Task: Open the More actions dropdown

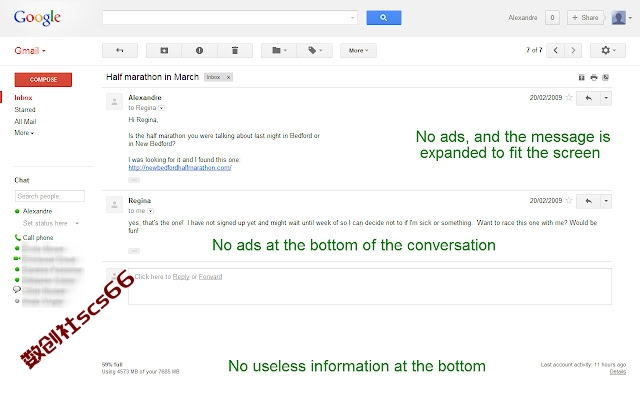Action: point(358,51)
